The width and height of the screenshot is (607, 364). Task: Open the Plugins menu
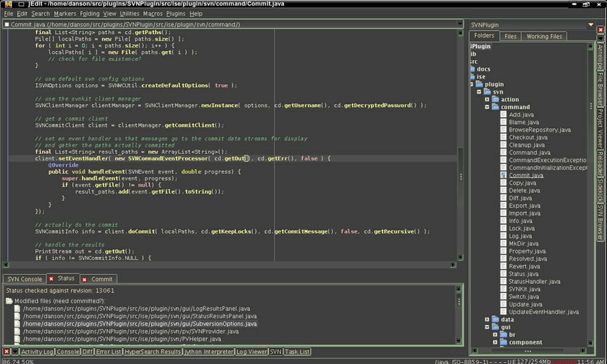pyautogui.click(x=176, y=13)
